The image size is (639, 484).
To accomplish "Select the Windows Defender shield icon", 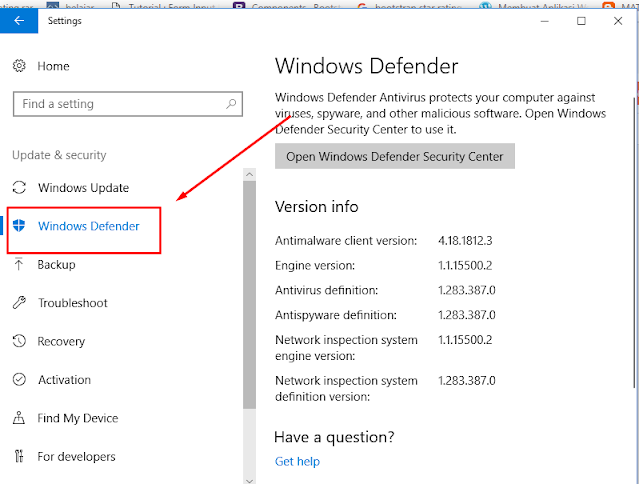I will pyautogui.click(x=19, y=225).
